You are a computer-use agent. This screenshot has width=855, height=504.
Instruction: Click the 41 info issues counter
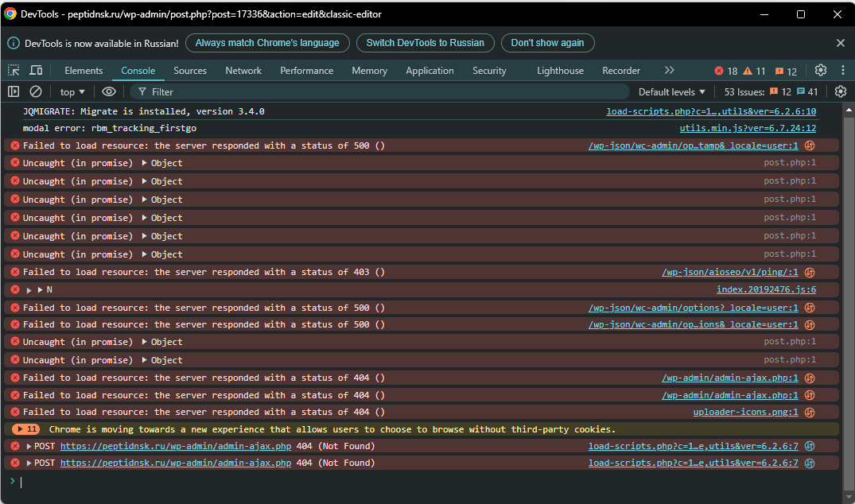807,92
